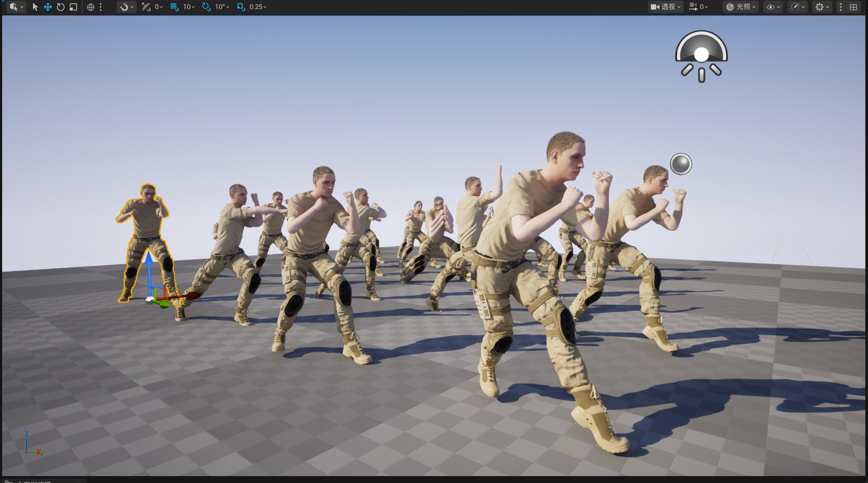Toggle scale snapping icon
This screenshot has height=483, width=868.
pos(241,7)
